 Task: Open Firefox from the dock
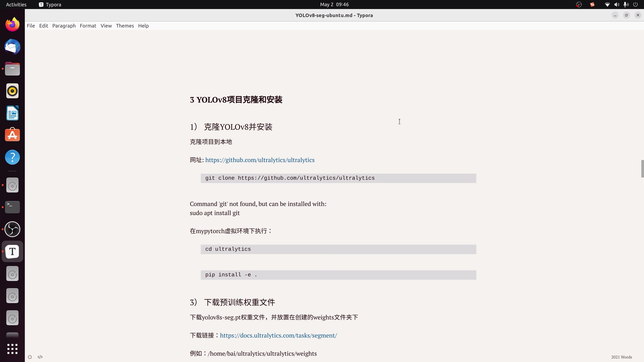tap(12, 24)
